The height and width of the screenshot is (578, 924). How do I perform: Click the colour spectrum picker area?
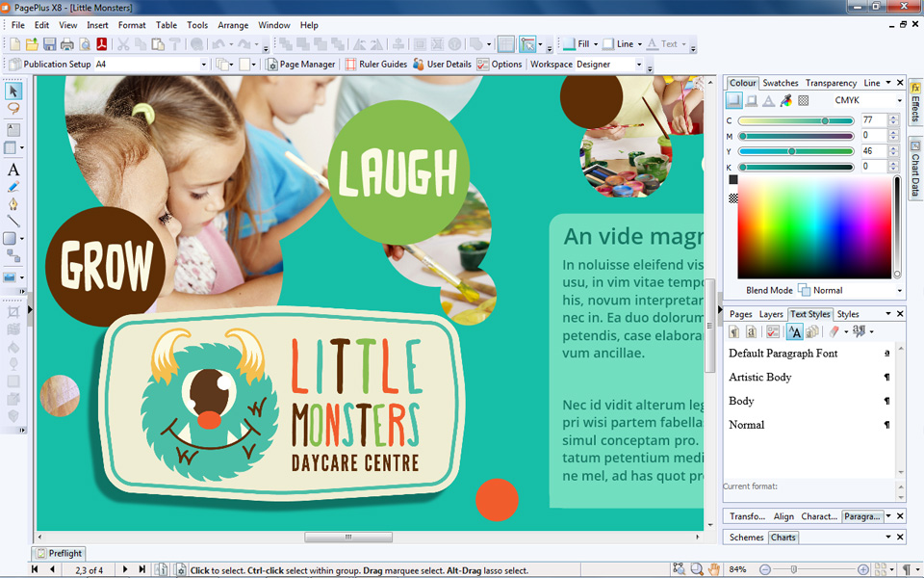coord(814,227)
